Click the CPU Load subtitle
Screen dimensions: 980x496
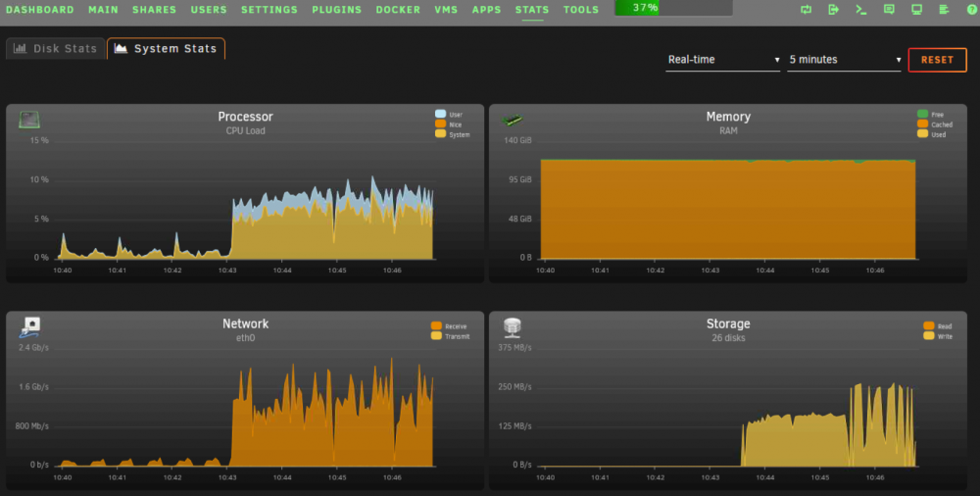pyautogui.click(x=246, y=130)
